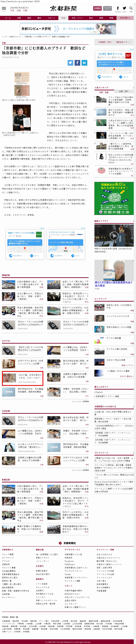Screen dimensions: 136x644
Task: Expand 暮らしのガイド section arrow
Action: (x=133, y=387)
